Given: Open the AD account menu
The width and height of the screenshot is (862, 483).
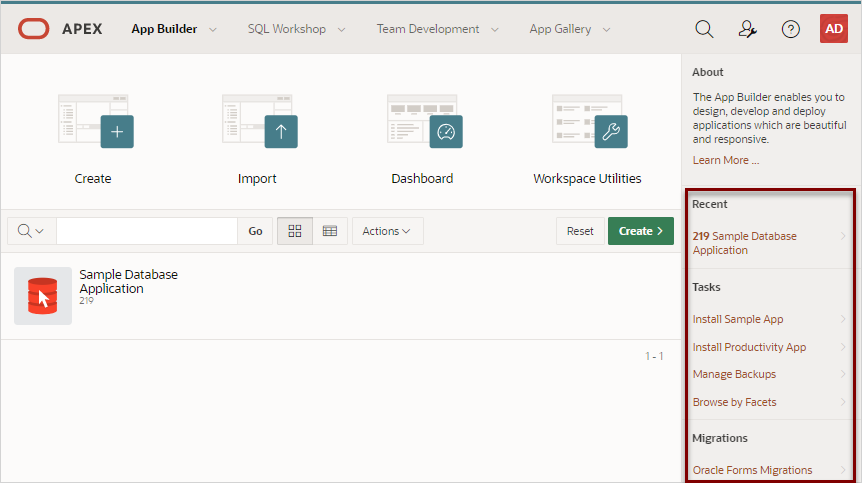Looking at the screenshot, I should coord(833,29).
